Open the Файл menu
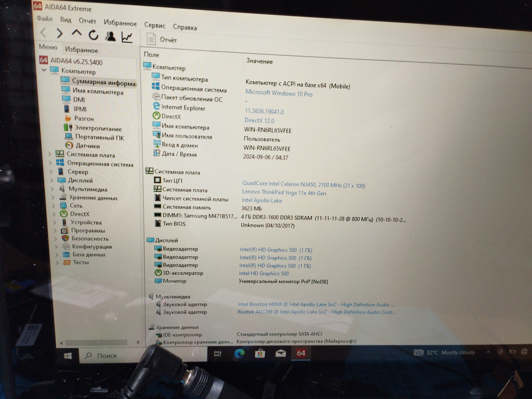Viewport: 532px width, 399px height. click(45, 19)
